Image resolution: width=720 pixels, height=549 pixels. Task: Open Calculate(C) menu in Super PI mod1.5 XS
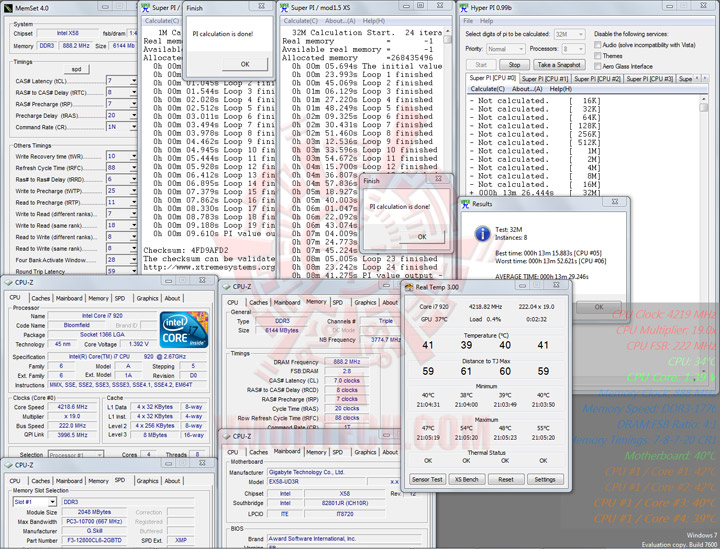[300, 21]
